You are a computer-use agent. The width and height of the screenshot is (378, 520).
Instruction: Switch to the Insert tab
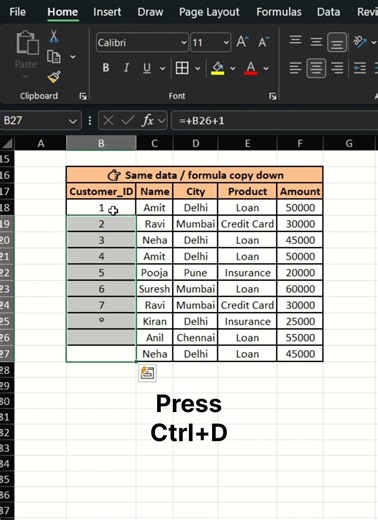pos(107,12)
